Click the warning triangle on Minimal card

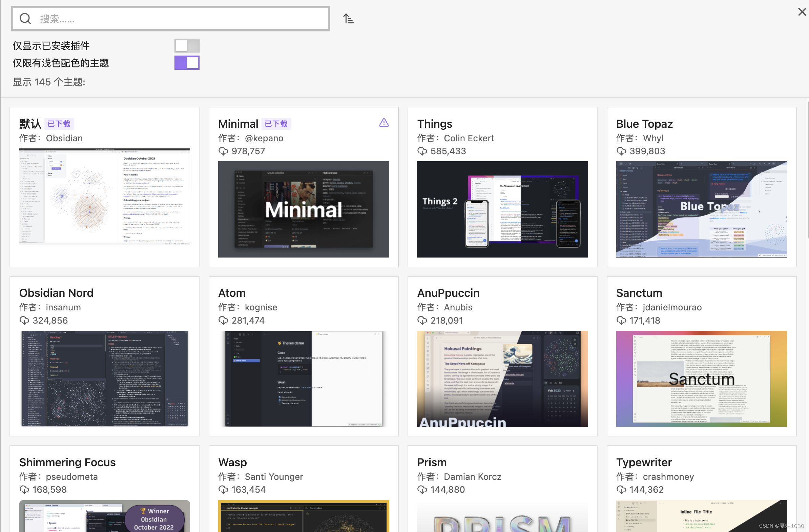tap(384, 123)
